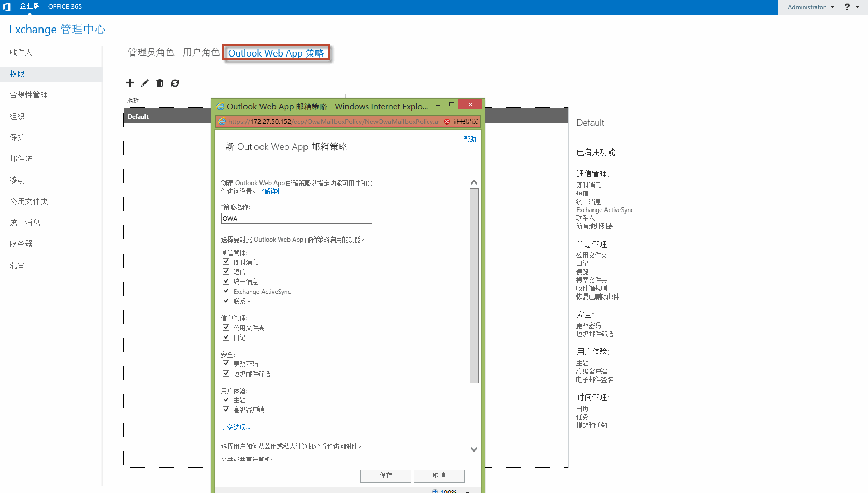Open 组织 in the left navigation
Screen dimensions: 868x493
(x=17, y=116)
